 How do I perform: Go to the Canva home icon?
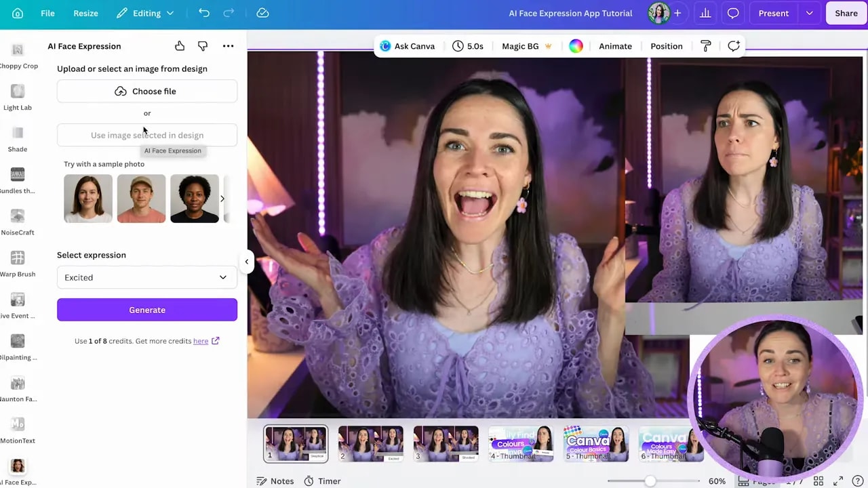point(18,13)
